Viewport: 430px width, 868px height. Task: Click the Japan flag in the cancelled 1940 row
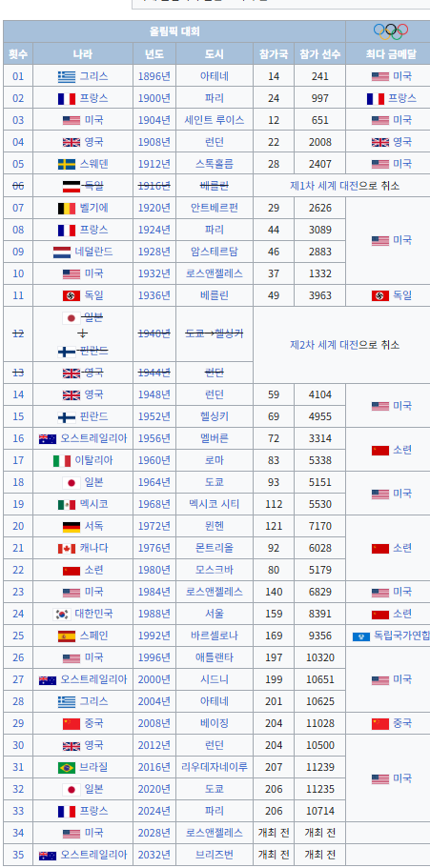pos(72,317)
